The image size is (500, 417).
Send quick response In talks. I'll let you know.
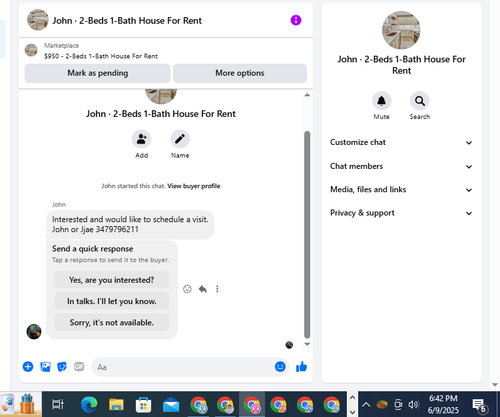tap(112, 301)
